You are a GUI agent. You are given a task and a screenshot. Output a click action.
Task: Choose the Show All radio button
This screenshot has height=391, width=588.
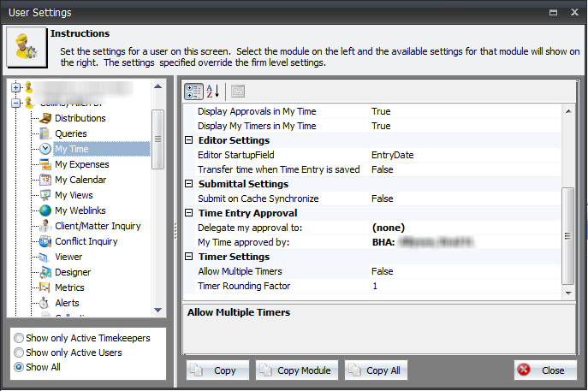(x=19, y=367)
